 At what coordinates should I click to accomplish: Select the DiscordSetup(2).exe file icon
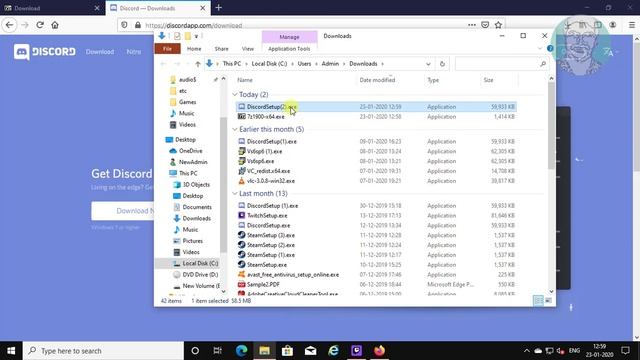242,107
